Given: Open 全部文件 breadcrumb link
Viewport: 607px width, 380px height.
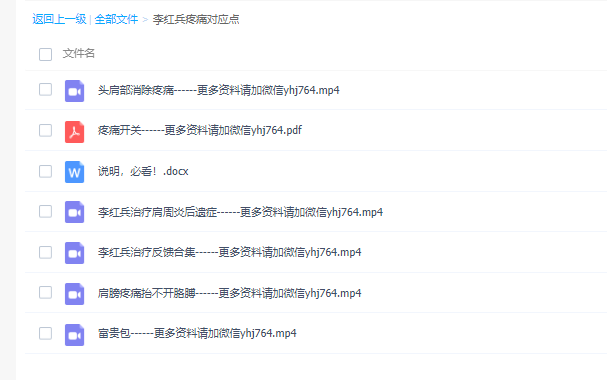Looking at the screenshot, I should (x=116, y=19).
